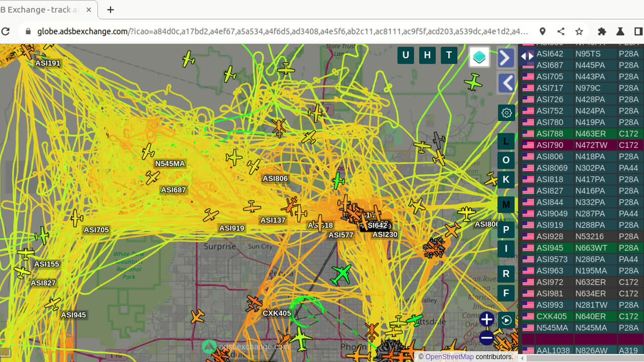Select ASI687 row in aircraft table
Viewport: 644px width, 362px height.
(x=581, y=65)
